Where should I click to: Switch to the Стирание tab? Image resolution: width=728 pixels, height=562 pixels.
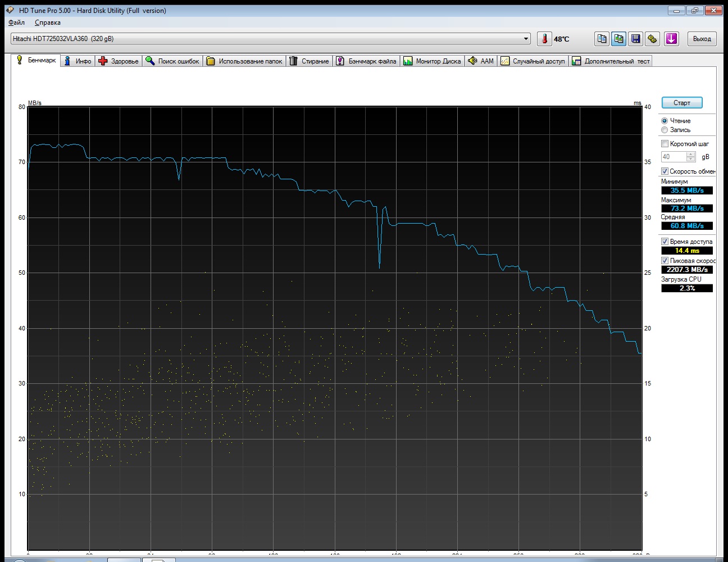[x=310, y=61]
